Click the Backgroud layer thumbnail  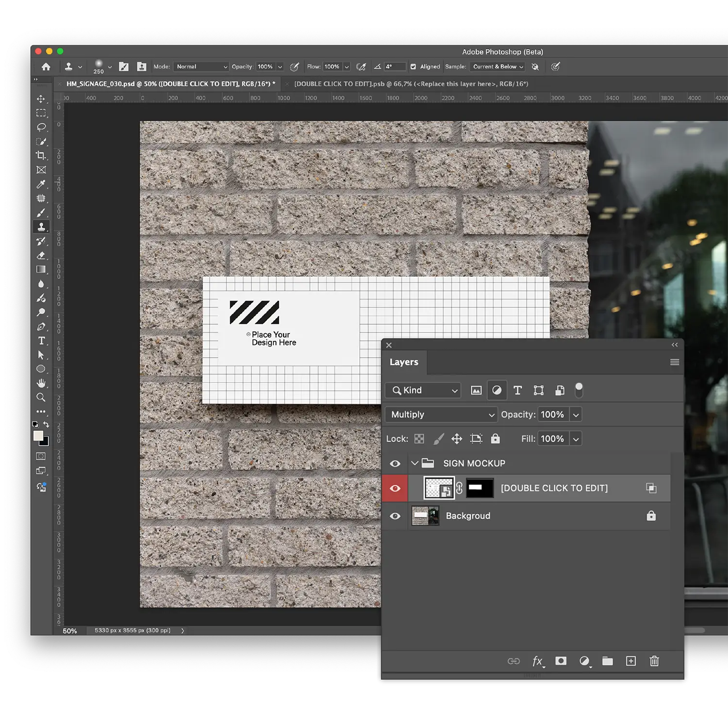(x=425, y=516)
